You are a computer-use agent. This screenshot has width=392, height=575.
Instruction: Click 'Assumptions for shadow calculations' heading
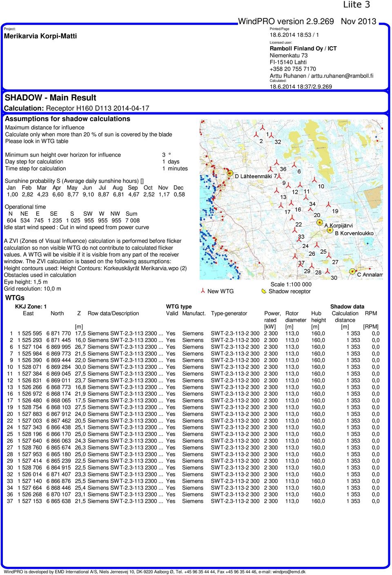click(67, 119)
